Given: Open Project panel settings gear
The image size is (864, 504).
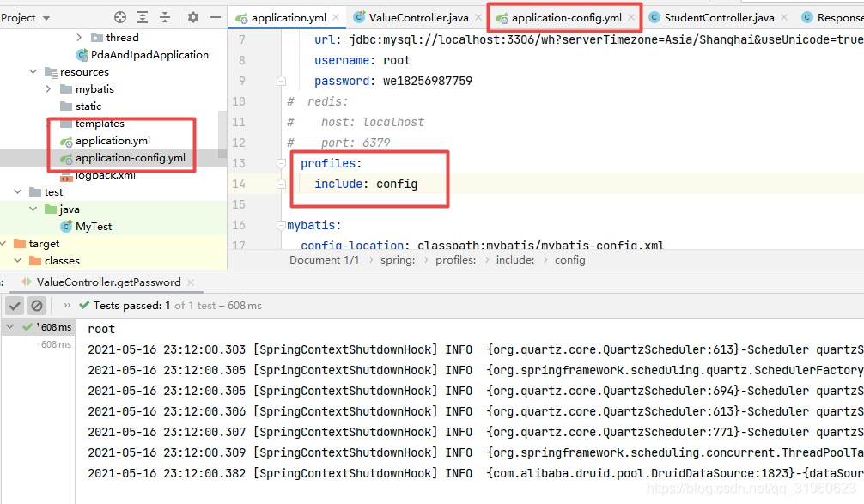Looking at the screenshot, I should coord(193,17).
